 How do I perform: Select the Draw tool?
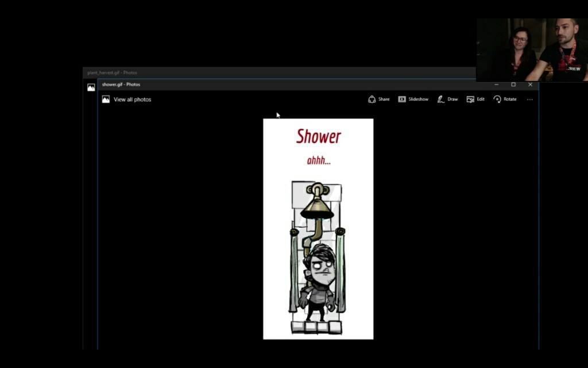click(x=447, y=99)
